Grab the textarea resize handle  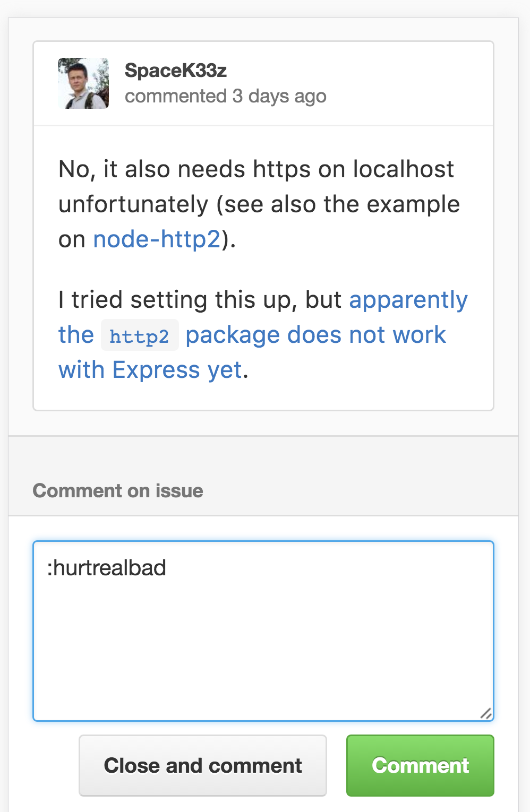[486, 713]
